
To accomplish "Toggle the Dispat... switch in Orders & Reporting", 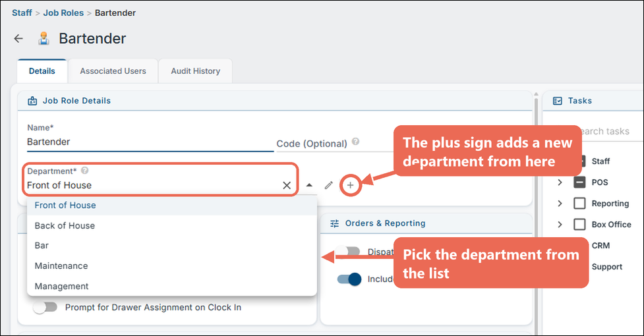I will tap(347, 251).
